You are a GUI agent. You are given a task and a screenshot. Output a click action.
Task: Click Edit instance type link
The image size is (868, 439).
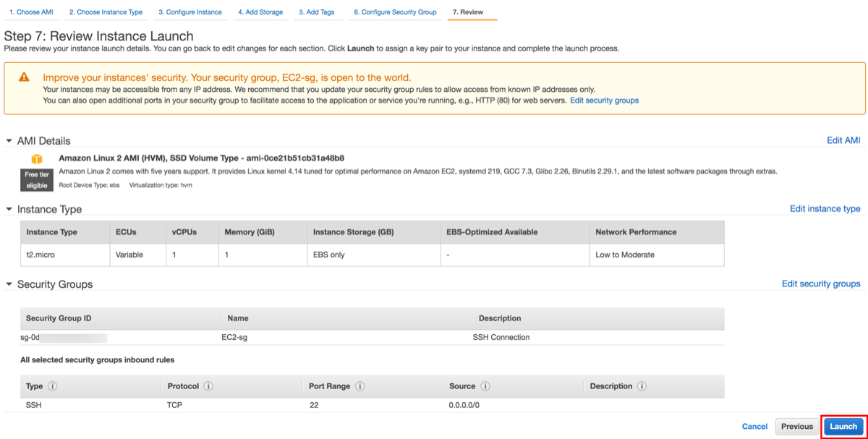pyautogui.click(x=825, y=209)
